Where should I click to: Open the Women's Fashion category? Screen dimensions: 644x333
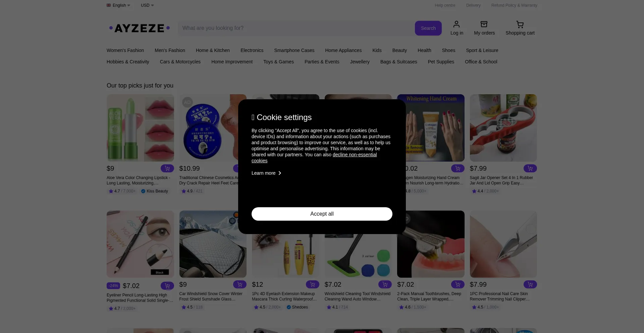click(125, 50)
